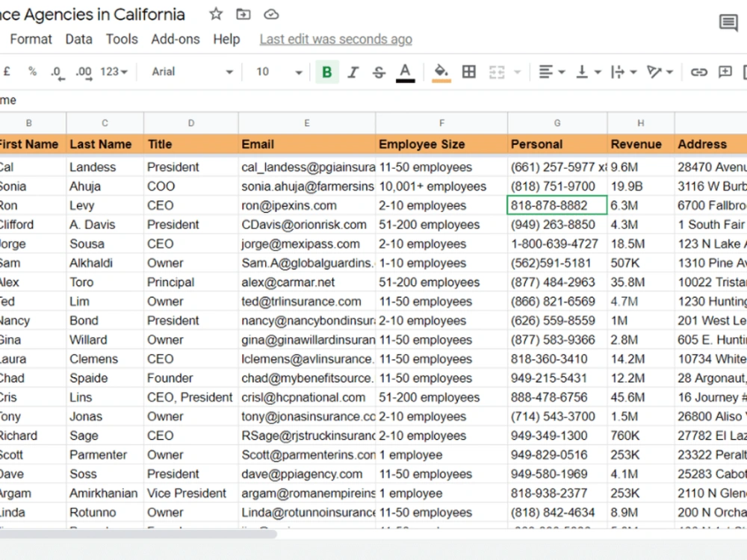Open horizontal align dropdown
The height and width of the screenshot is (560, 747).
[x=552, y=72]
